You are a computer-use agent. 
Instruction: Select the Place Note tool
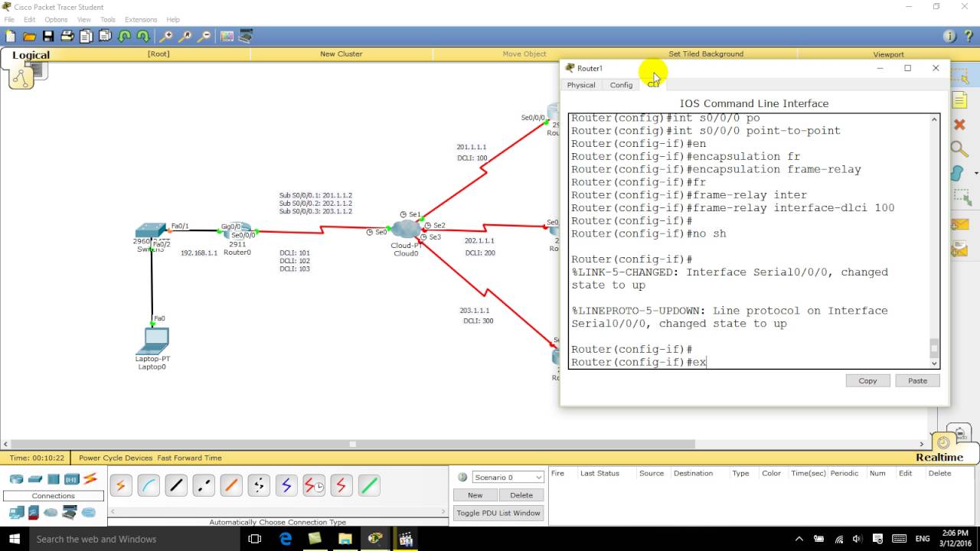(960, 100)
